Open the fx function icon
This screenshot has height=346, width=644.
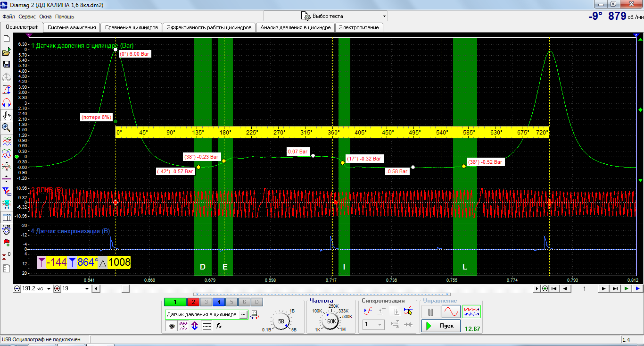219,326
